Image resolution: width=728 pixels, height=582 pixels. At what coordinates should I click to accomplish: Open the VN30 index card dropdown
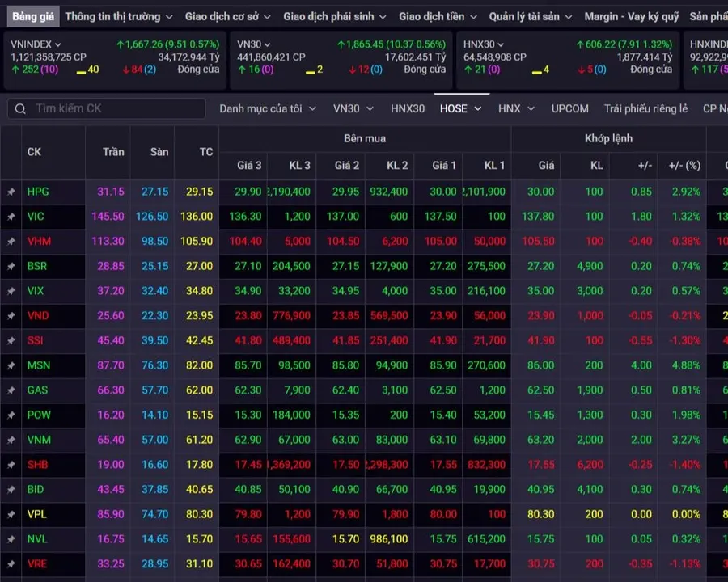point(254,44)
